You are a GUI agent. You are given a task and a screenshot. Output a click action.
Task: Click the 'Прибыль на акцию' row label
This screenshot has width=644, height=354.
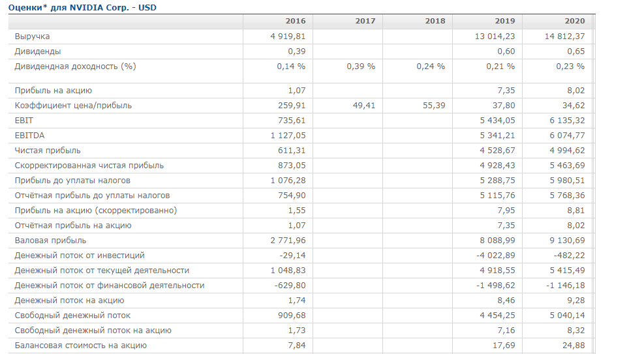point(53,90)
